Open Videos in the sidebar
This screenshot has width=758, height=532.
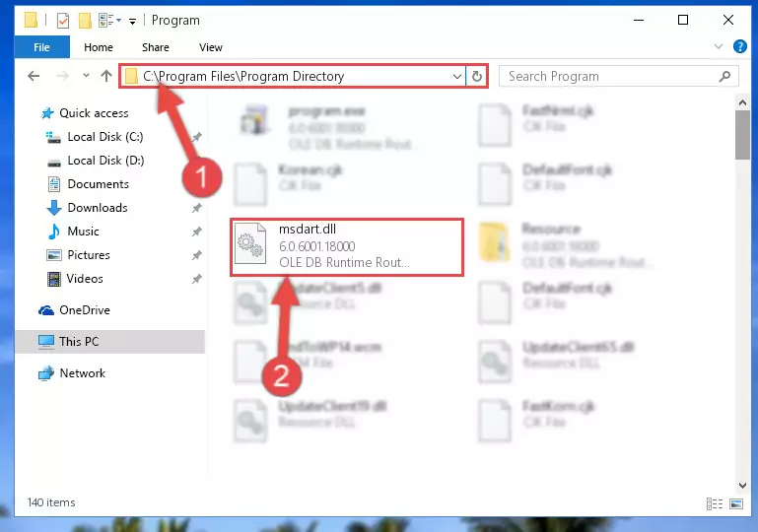point(85,279)
